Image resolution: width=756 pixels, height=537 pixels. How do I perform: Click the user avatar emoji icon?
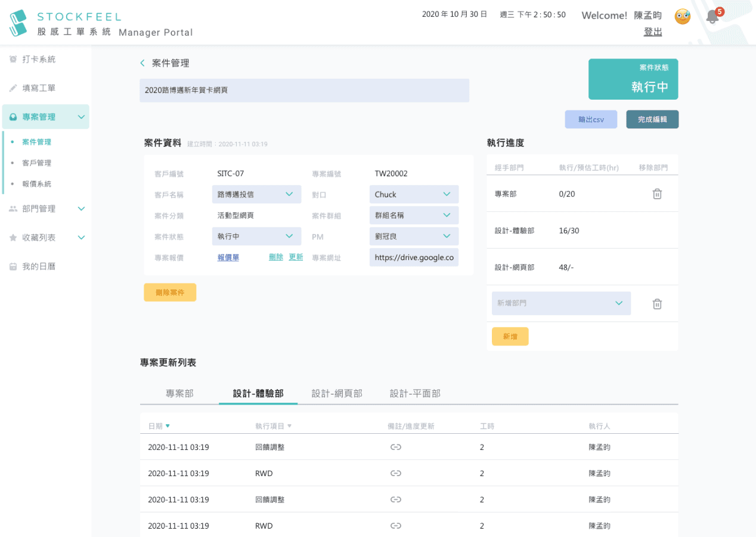682,17
